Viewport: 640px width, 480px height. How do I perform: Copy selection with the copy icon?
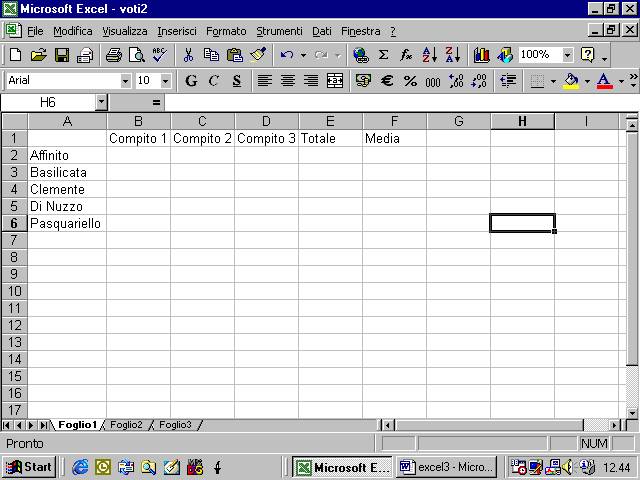211,55
